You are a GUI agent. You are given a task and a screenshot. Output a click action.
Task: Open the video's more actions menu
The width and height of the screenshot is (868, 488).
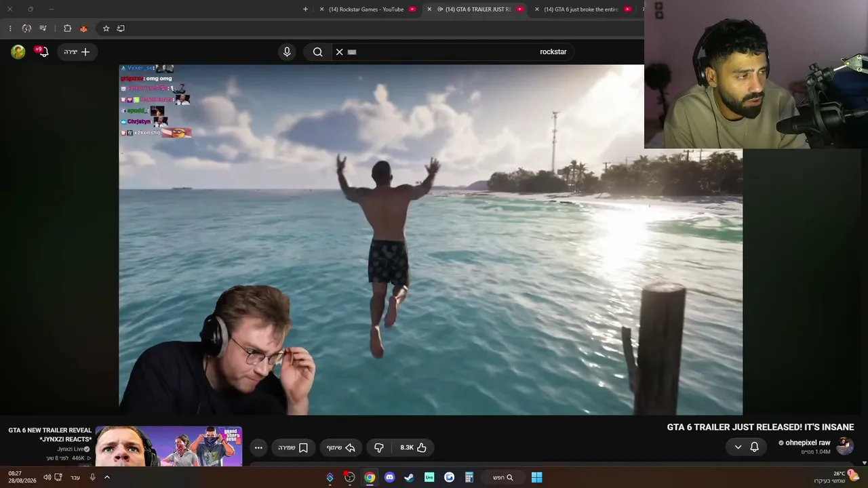click(258, 447)
